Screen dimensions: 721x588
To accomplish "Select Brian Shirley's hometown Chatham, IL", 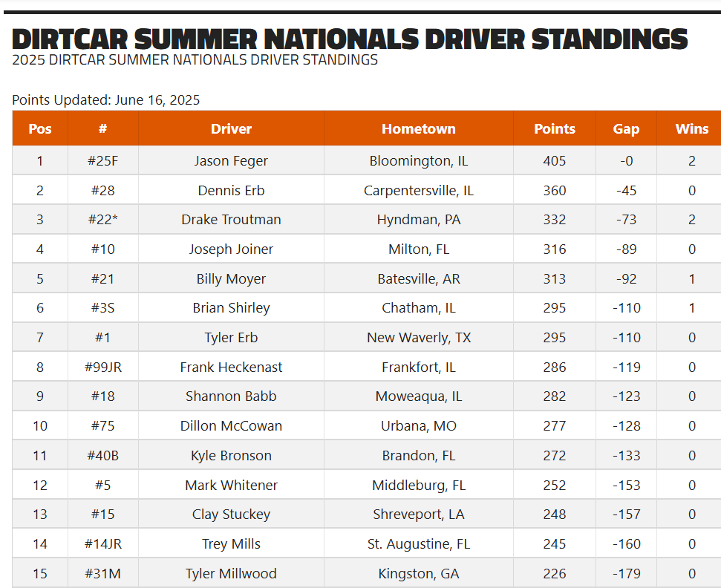I will click(x=419, y=308).
